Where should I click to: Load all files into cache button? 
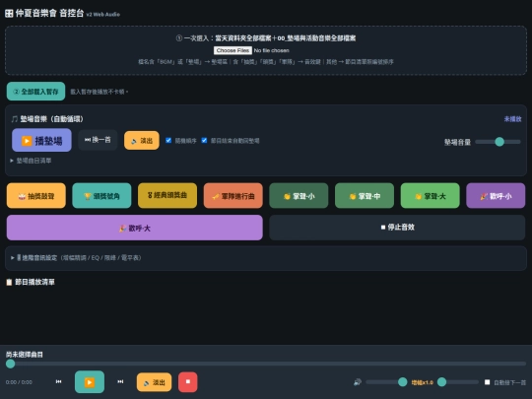click(36, 92)
